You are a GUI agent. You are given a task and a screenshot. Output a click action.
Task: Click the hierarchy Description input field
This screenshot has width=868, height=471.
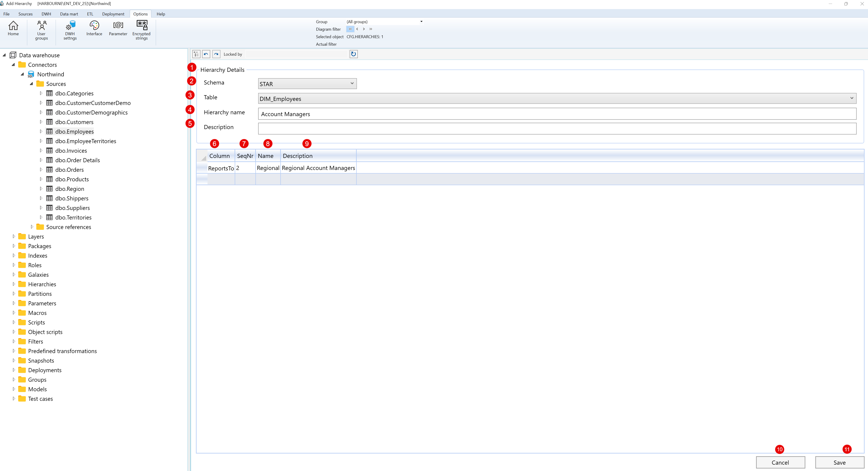click(x=557, y=128)
